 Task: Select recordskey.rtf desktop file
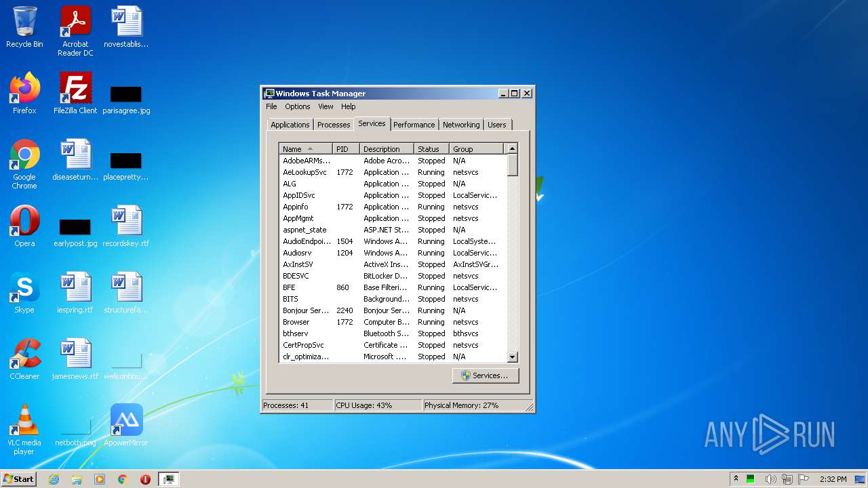126,226
